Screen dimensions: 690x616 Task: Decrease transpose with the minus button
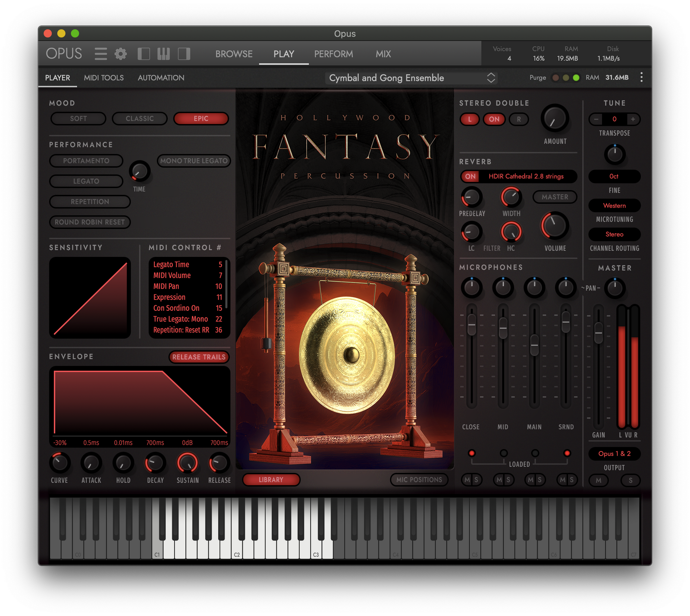(x=596, y=119)
